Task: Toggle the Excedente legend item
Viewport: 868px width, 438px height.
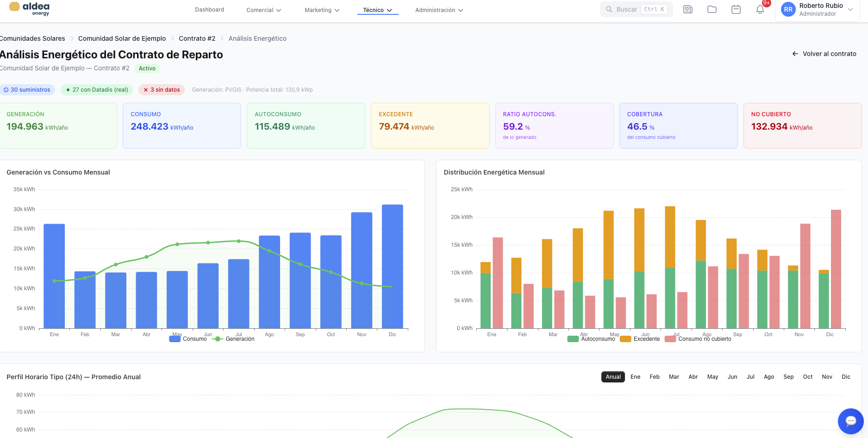Action: point(640,339)
